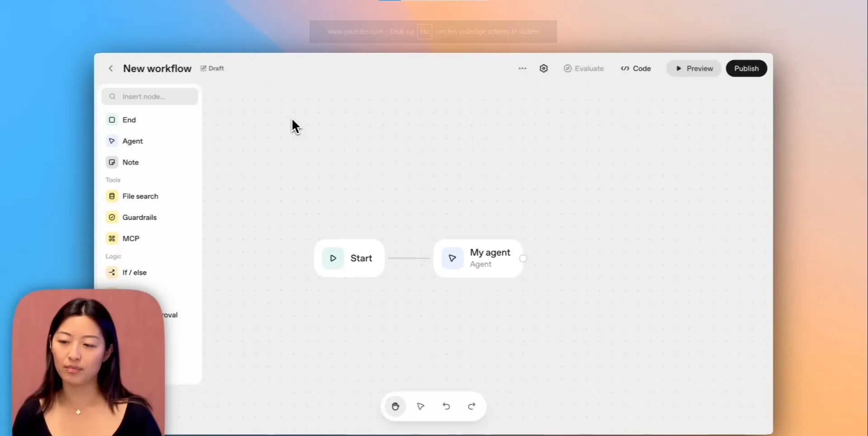Select the End node icon
Viewport: 868px width, 436px height.
112,120
